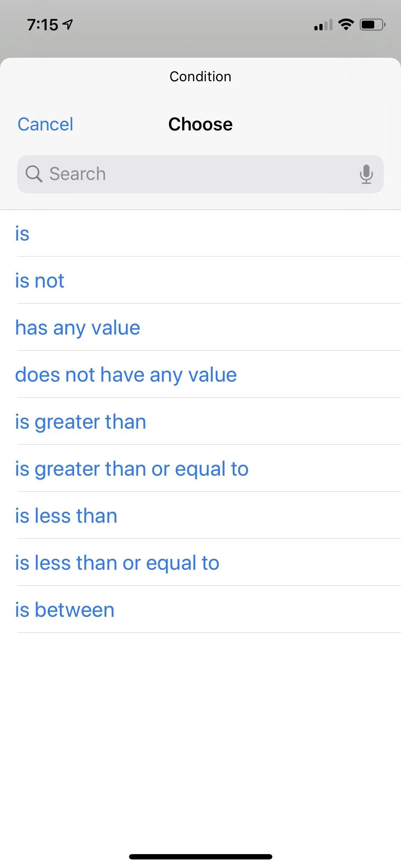401x868 pixels.
Task: Choose the "is not" condition
Action: click(x=200, y=280)
